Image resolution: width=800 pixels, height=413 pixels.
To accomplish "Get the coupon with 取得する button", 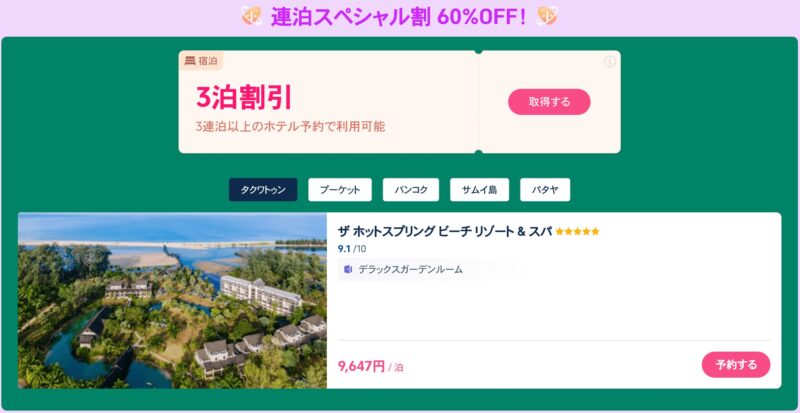I will (x=549, y=102).
